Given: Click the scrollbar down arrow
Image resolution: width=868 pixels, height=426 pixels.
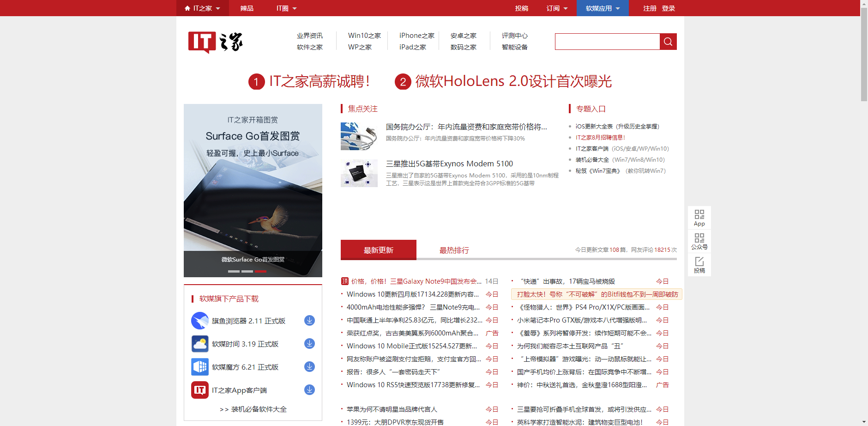Looking at the screenshot, I should click(864, 422).
